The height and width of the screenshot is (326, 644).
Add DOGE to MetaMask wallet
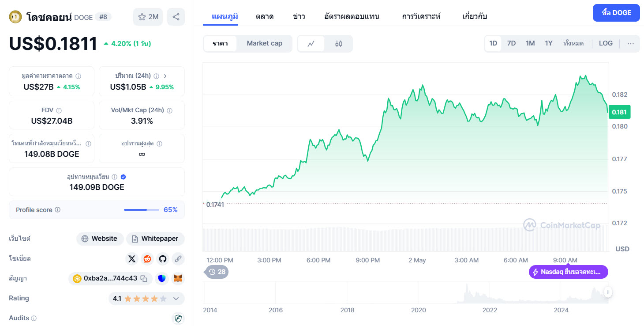(178, 279)
